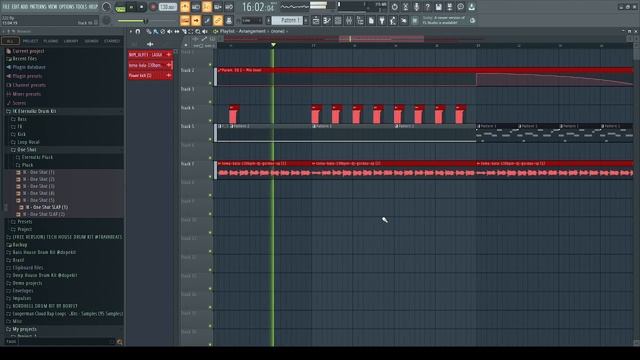This screenshot has height=360, width=640.
Task: Open the Mixer view icon
Action: [x=349, y=20]
